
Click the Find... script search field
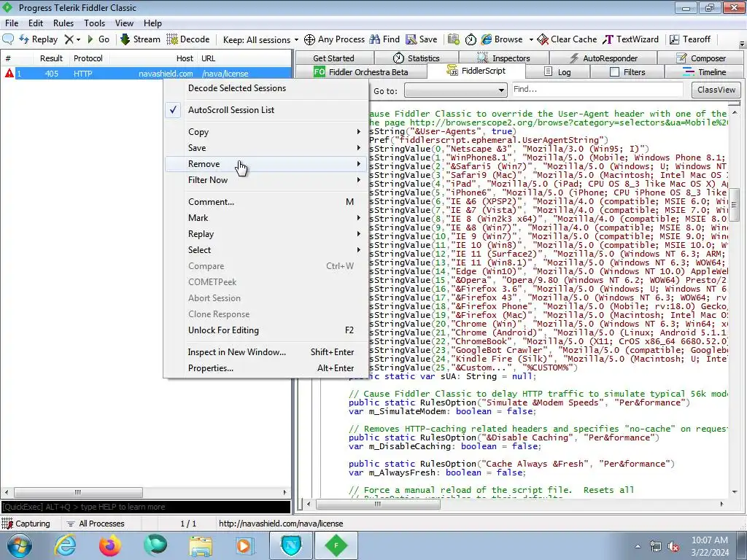point(597,90)
